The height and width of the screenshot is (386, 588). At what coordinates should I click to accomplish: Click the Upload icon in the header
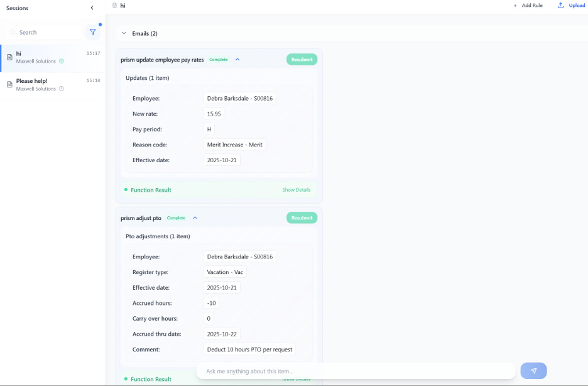pyautogui.click(x=560, y=6)
